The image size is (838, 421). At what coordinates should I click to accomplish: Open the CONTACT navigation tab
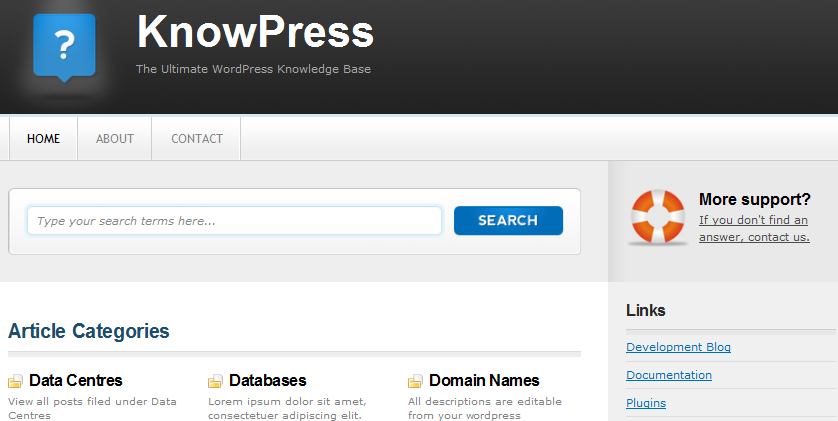(197, 138)
